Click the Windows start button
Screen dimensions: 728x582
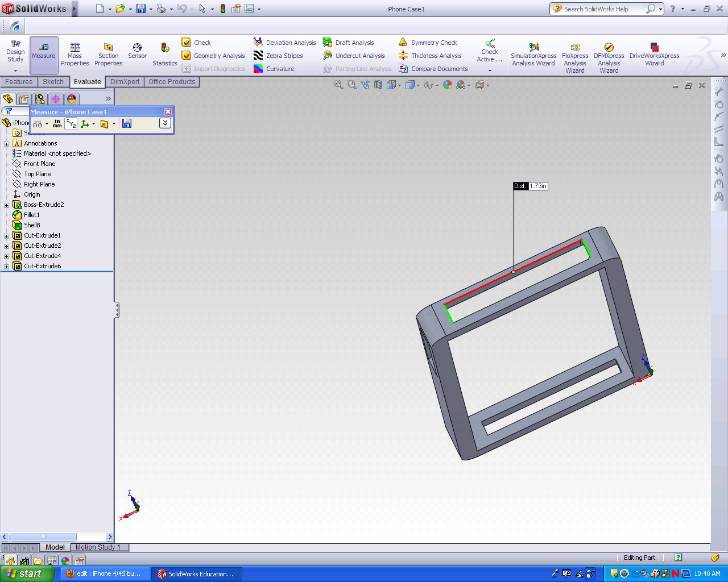pyautogui.click(x=27, y=573)
